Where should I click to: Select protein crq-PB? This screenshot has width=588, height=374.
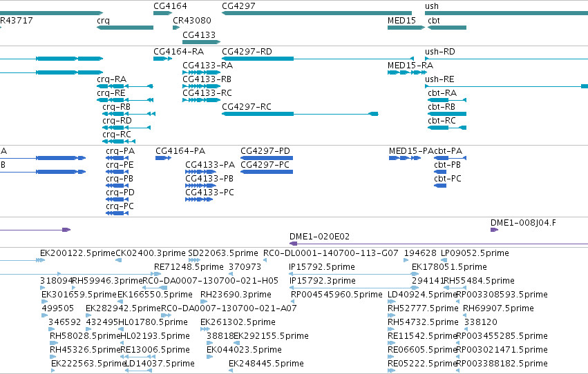coord(120,179)
